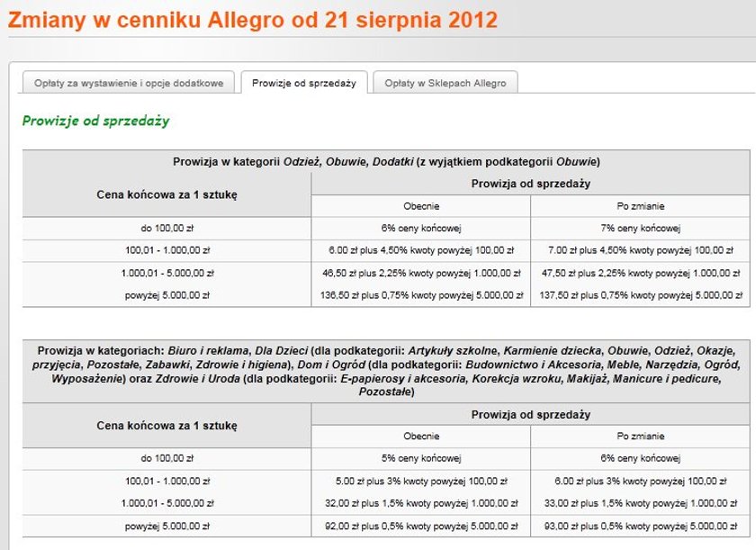Click cell 136,50 zł plus 0,75% kwoty
The height and width of the screenshot is (550, 756).
click(421, 295)
